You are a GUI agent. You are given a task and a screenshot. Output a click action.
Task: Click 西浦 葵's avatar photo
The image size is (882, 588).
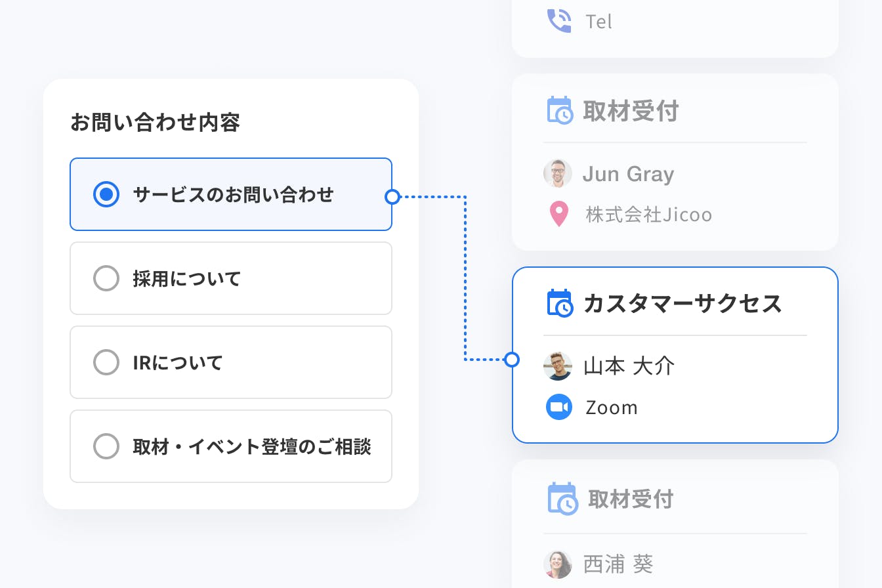[558, 564]
